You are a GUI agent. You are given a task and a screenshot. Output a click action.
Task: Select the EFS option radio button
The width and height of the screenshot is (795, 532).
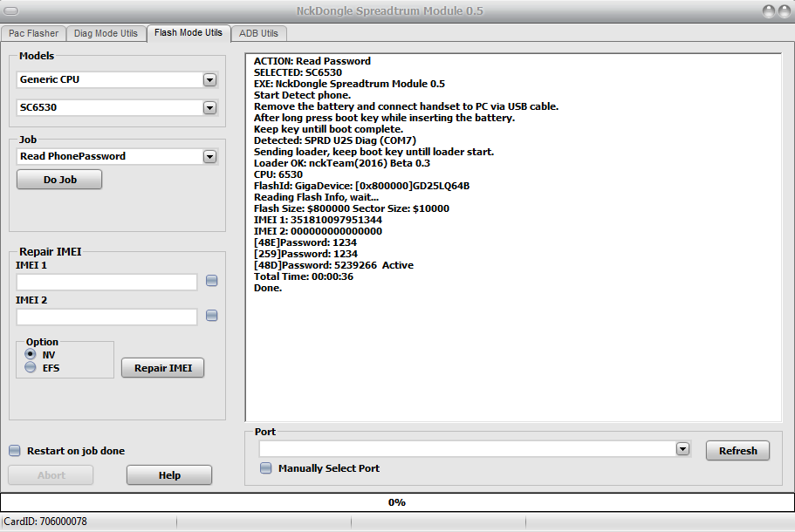[x=31, y=367]
